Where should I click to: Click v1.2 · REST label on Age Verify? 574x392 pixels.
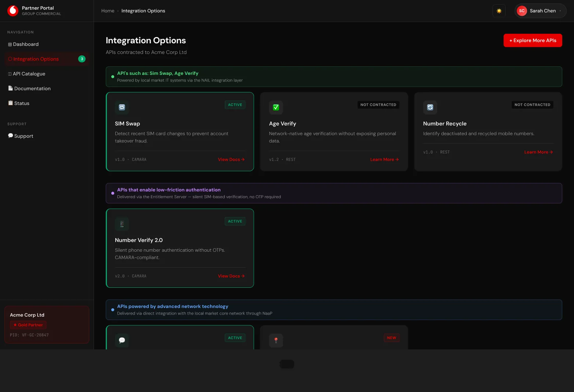click(282, 160)
